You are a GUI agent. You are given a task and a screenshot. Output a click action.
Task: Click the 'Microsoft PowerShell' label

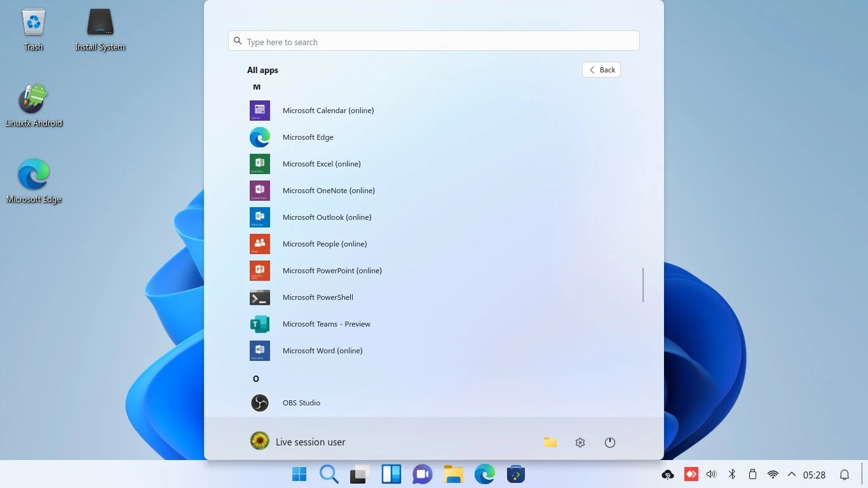tap(318, 297)
